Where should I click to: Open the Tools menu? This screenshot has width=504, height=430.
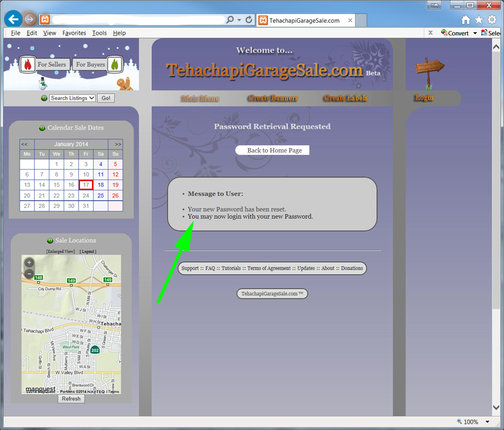pyautogui.click(x=100, y=33)
